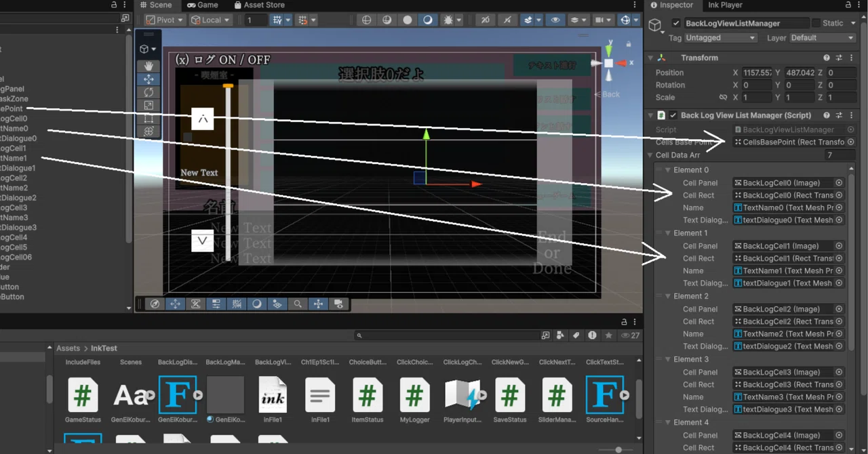Screen dimensions: 868x454
Task: Open the Layer Default dropdown
Action: pos(822,38)
